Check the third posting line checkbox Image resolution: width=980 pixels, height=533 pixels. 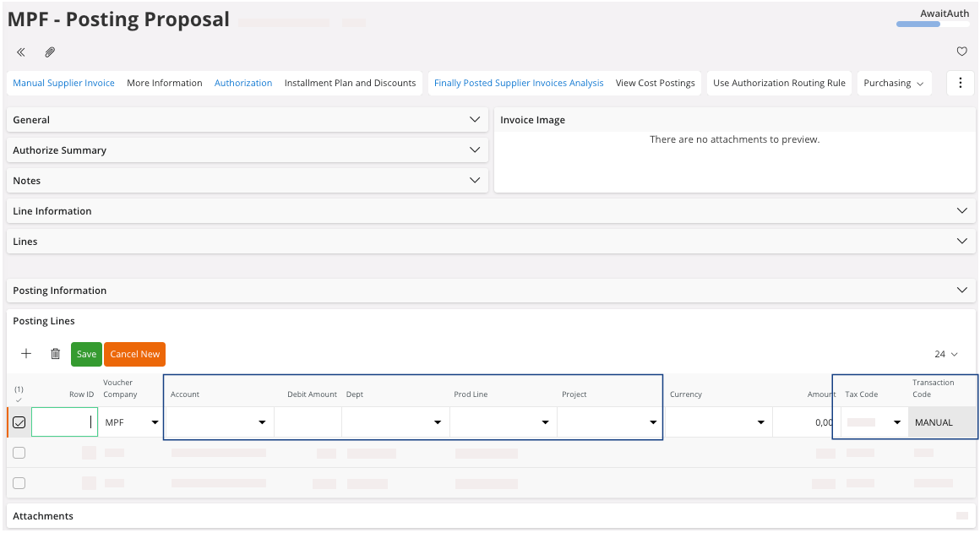pyautogui.click(x=19, y=483)
